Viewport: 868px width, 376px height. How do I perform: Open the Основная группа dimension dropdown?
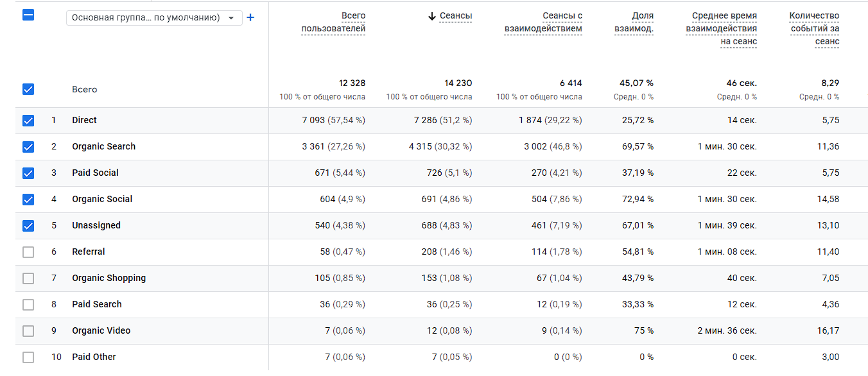pos(154,18)
